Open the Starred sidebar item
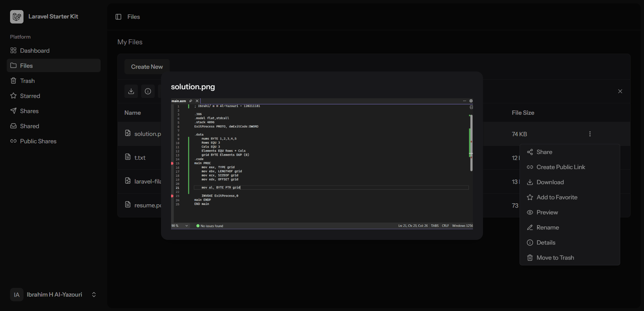Viewport: 644px width, 311px height. 54,96
